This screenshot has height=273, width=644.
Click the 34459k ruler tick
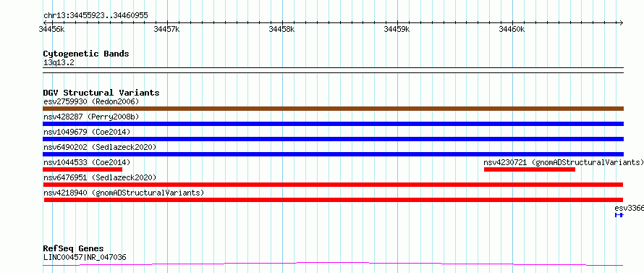(x=397, y=29)
